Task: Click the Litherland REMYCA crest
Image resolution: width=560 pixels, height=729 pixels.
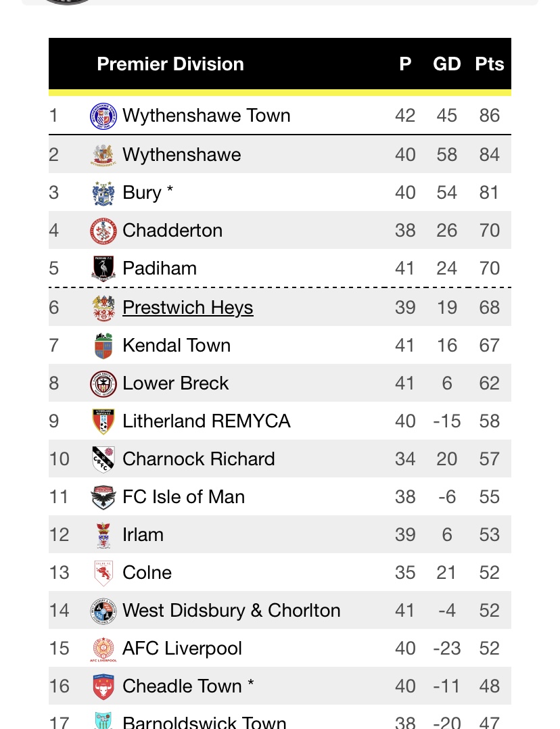Action: click(103, 421)
